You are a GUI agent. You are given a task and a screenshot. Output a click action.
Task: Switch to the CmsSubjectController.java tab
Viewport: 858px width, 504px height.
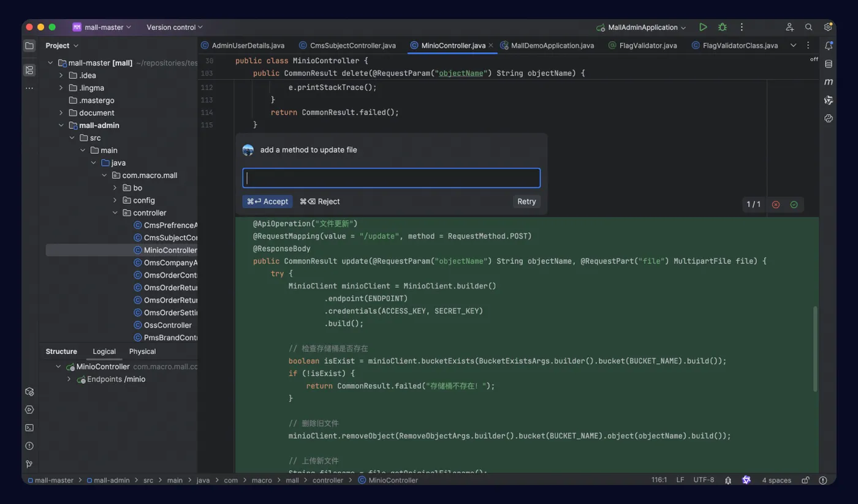(347, 45)
